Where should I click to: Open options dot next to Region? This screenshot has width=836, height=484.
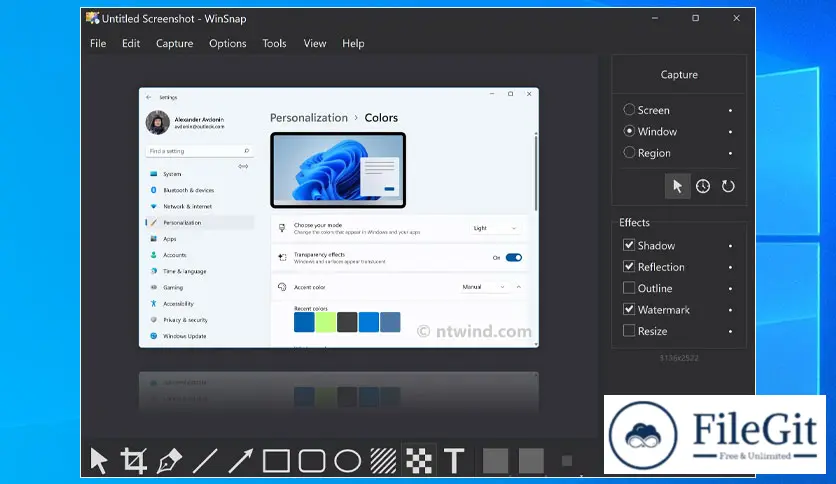(730, 153)
